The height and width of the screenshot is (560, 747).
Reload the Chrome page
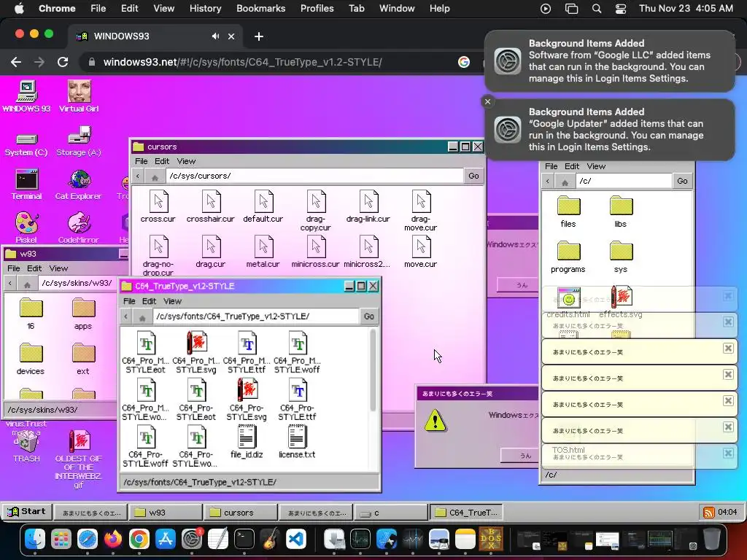point(63,62)
